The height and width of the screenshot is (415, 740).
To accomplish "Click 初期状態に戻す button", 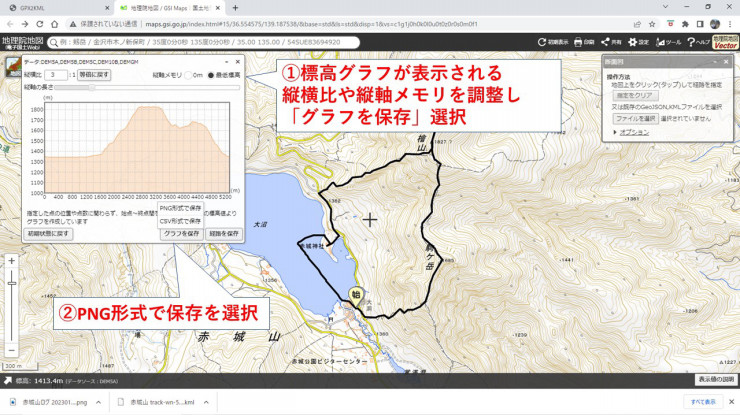I will [48, 234].
